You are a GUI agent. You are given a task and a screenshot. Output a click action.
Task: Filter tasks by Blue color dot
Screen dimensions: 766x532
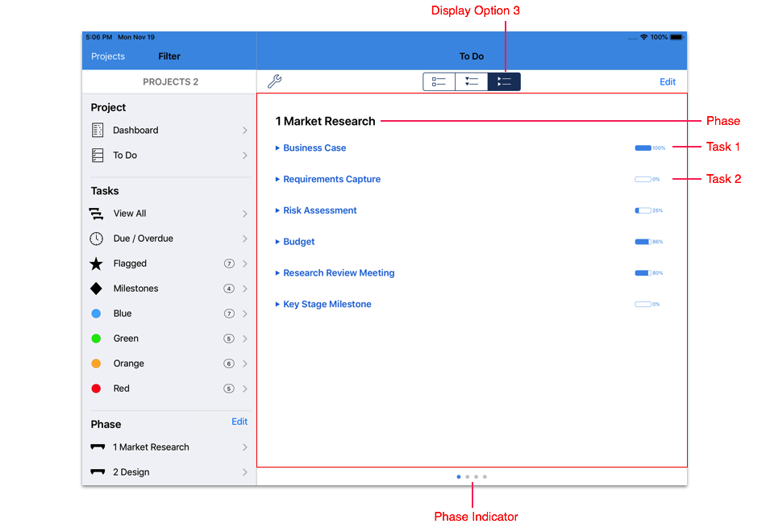[x=97, y=314]
